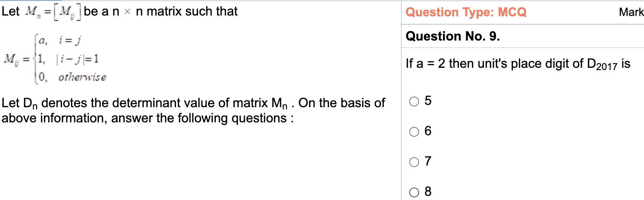Viewport: 644px width, 200px height.
Task: Click the |i−j|=1 condition in the formula
Action: 77,59
